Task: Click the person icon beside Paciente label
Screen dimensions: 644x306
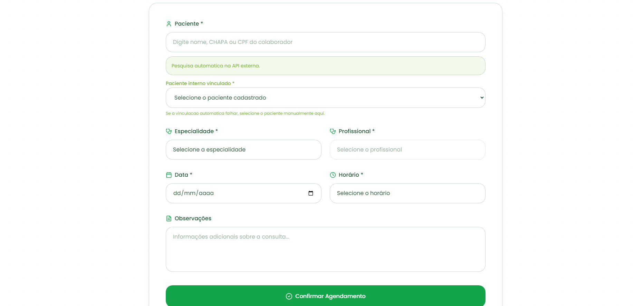Action: [x=169, y=24]
